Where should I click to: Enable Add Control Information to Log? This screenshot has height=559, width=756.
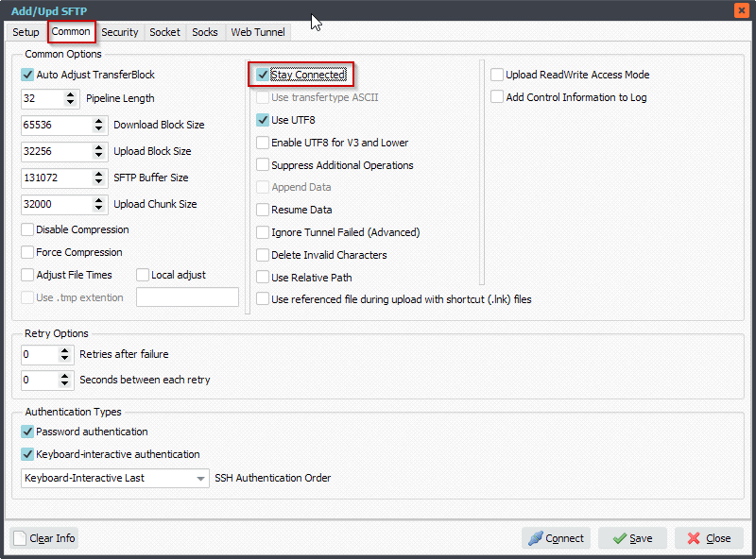tap(496, 96)
